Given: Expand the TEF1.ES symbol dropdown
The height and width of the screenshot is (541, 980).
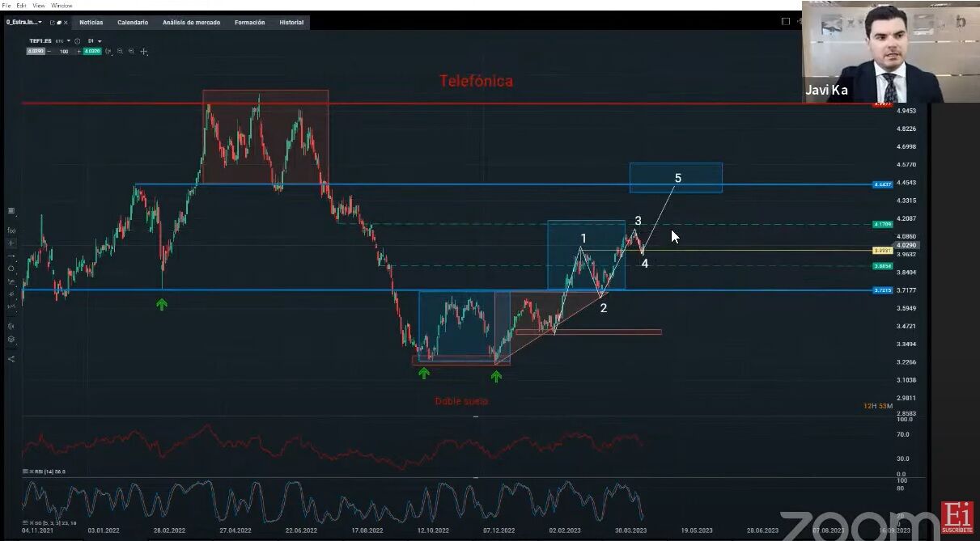Looking at the screenshot, I should [x=69, y=40].
